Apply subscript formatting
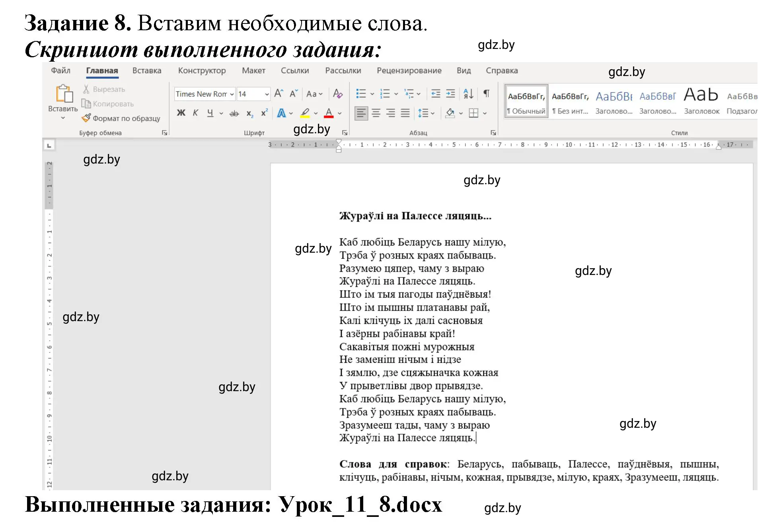This screenshot has width=777, height=532. tap(249, 113)
